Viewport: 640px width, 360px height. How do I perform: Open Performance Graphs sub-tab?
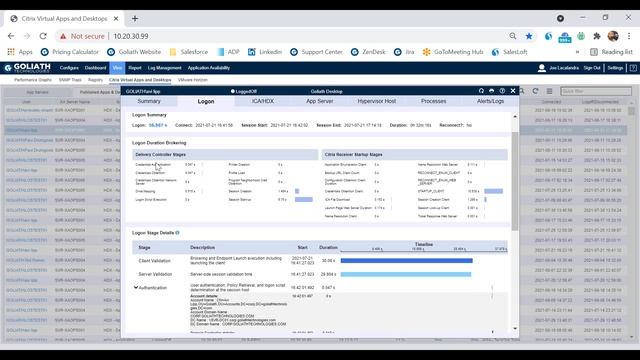click(33, 80)
